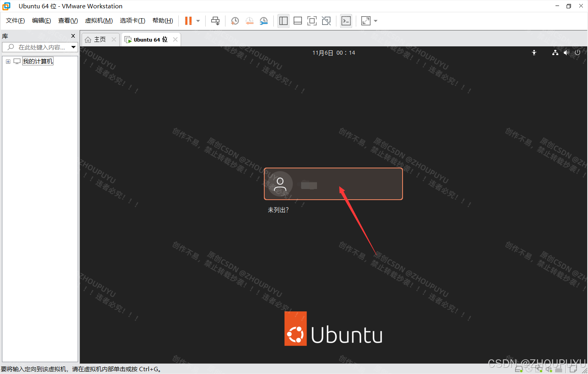Select 我的计算机 in the library tree

38,61
